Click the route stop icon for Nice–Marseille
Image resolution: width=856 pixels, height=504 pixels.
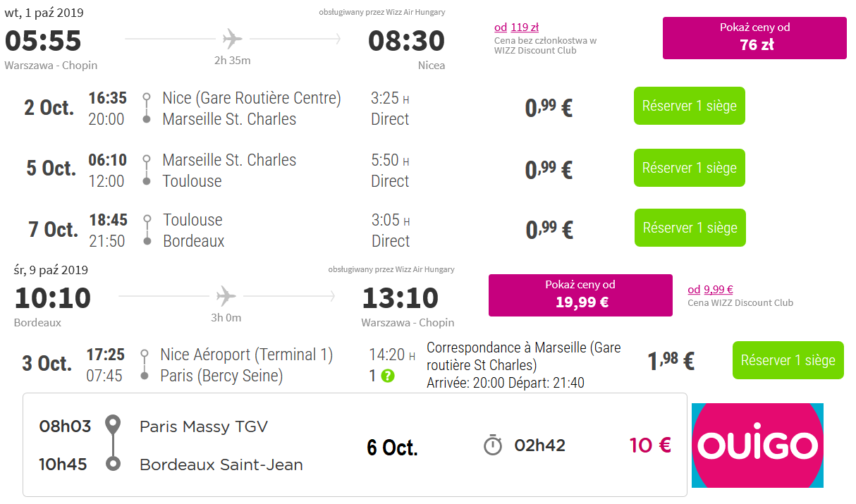[147, 108]
